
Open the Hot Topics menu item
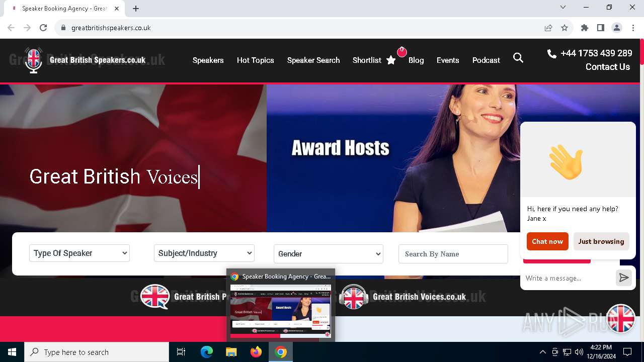(x=255, y=60)
